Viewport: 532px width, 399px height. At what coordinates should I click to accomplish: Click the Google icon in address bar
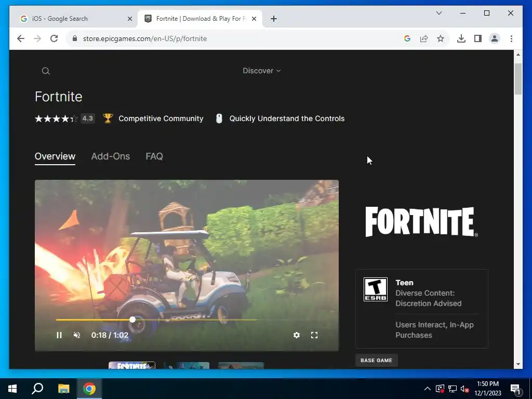(x=407, y=38)
